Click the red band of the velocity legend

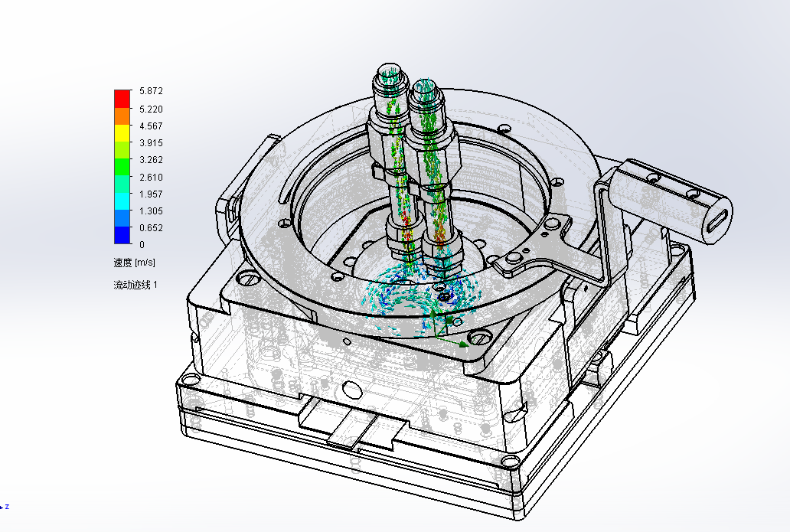(122, 99)
